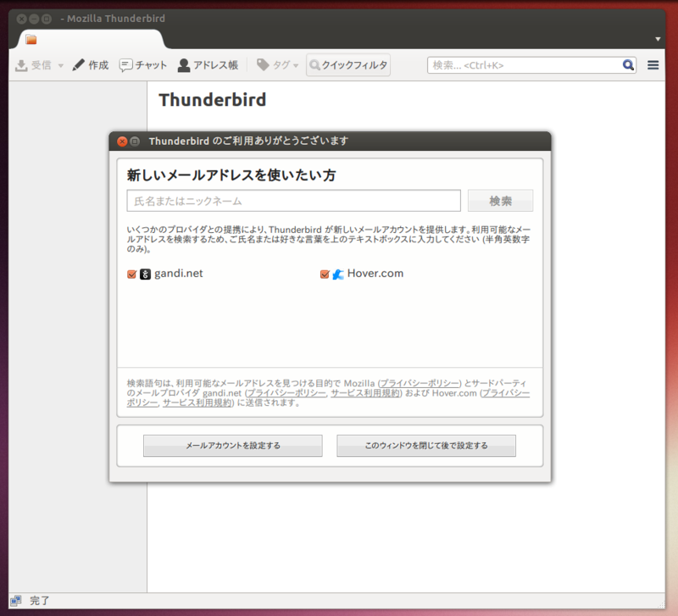The width and height of the screenshot is (678, 616).
Task: Click the 検索 (Search) button in dialog
Action: pos(500,201)
